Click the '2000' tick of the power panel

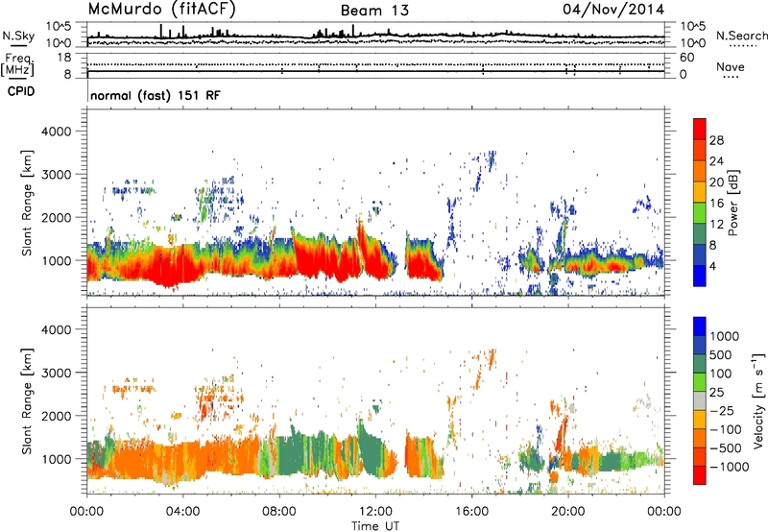coord(57,217)
